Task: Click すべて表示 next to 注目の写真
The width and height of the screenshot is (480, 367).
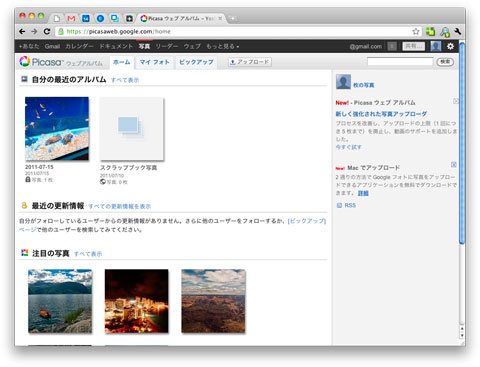Action: 88,254
